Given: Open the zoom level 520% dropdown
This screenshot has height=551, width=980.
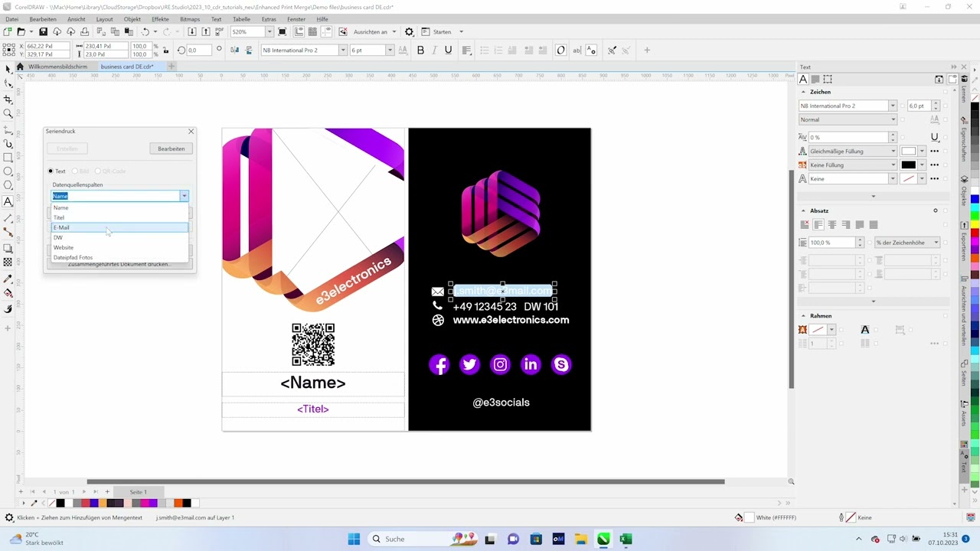Looking at the screenshot, I should pos(269,31).
